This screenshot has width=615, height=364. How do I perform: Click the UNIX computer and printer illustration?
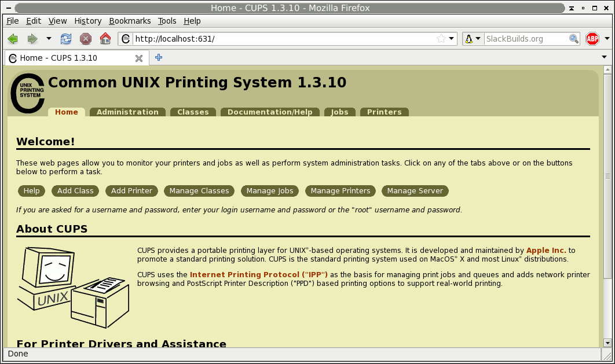point(73,287)
